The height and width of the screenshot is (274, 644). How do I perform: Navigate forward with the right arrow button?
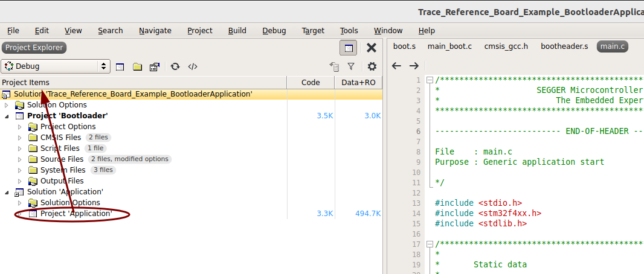[x=414, y=66]
